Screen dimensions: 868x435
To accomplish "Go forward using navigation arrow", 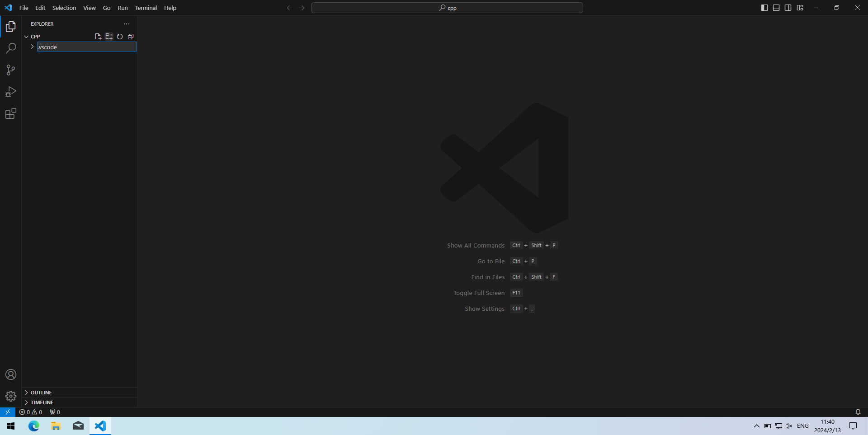I will point(302,8).
